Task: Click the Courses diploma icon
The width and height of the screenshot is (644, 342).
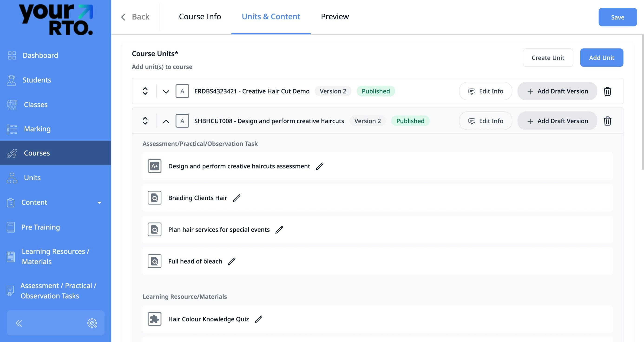Action: coord(12,153)
